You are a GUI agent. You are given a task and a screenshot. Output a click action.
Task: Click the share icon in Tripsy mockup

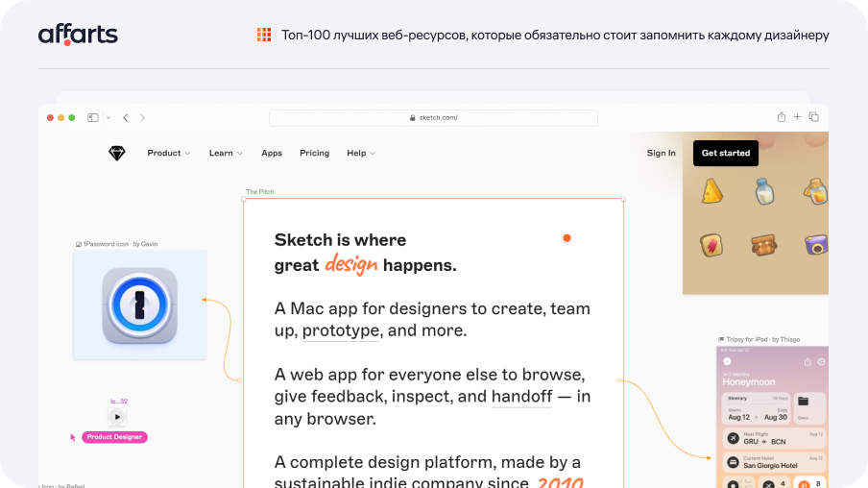808,362
